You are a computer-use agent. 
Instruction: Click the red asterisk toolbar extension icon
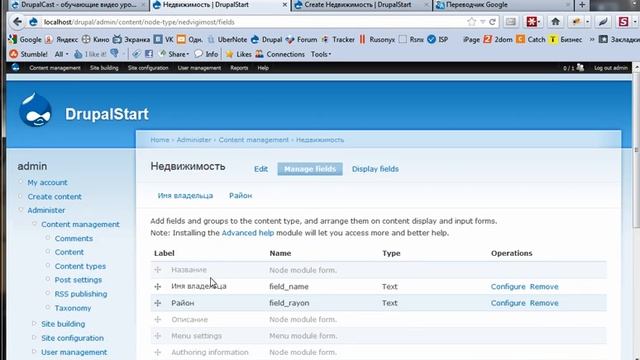[x=532, y=22]
